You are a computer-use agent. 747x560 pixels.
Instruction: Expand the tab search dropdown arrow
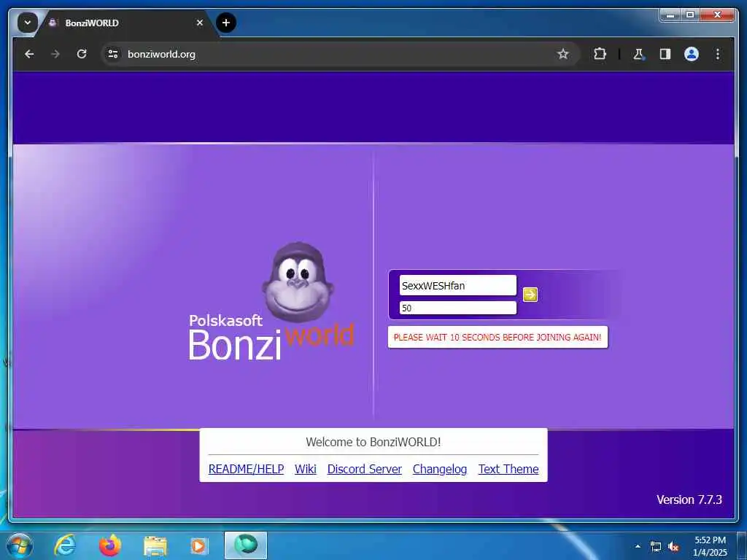coord(28,23)
